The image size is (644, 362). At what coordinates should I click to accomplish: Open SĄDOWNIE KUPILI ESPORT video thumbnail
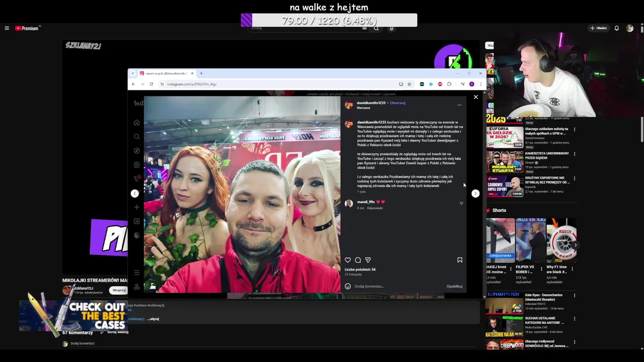coord(505,186)
